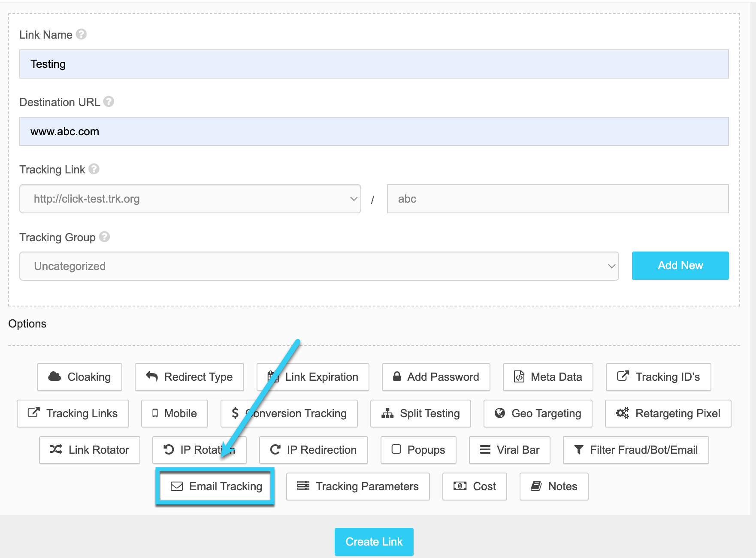The height and width of the screenshot is (558, 756).
Task: Click the help icon next to Tracking Link
Action: coord(94,169)
